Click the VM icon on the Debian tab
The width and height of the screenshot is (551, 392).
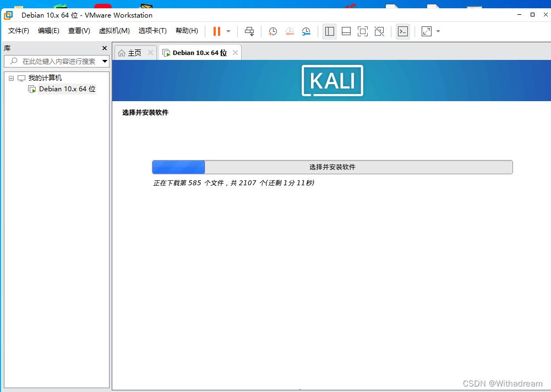(x=166, y=53)
